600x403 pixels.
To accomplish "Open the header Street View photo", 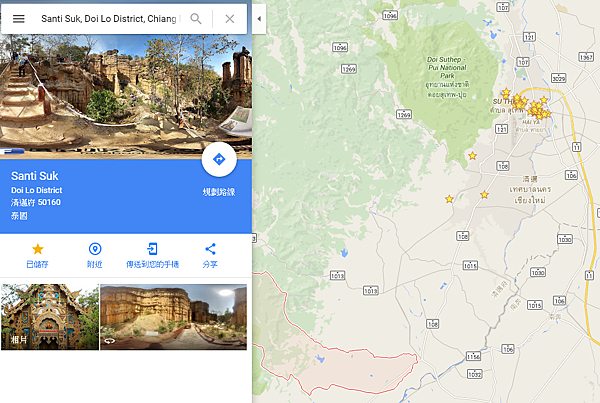I will pyautogui.click(x=126, y=96).
